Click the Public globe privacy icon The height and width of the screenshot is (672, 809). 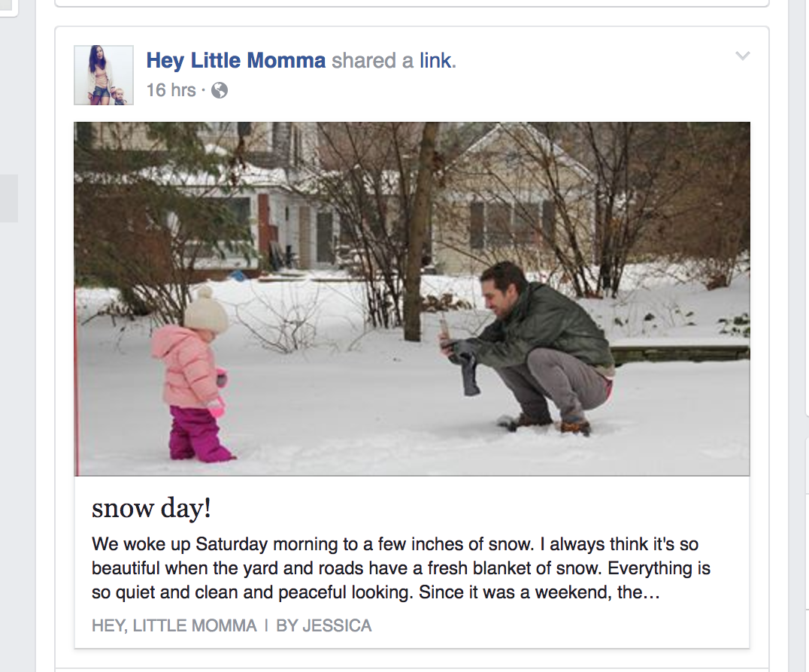point(220,90)
